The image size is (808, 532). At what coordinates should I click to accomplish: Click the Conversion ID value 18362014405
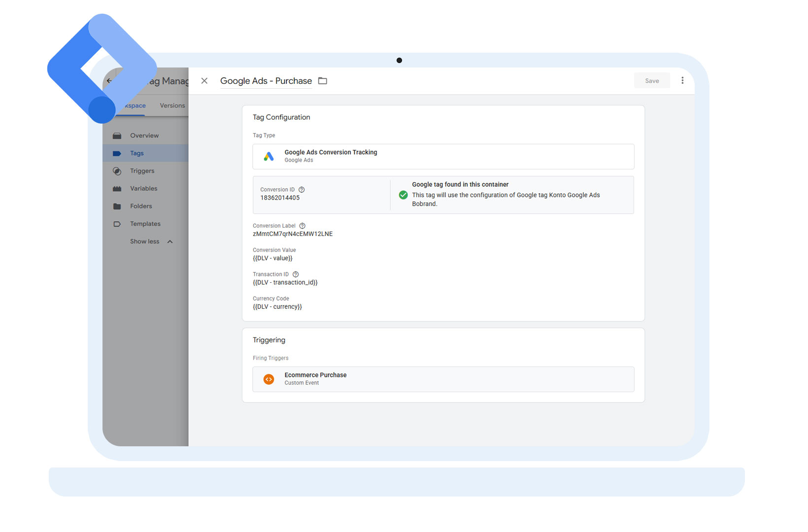click(x=280, y=198)
